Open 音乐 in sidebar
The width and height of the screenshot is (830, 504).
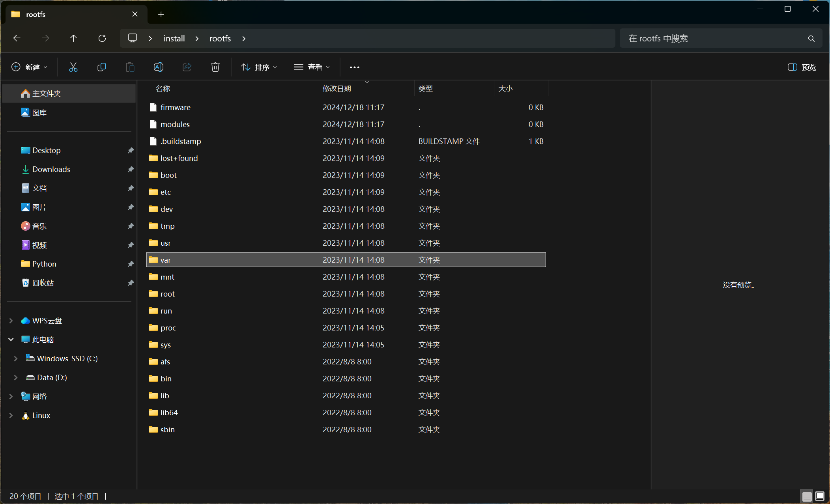tap(69, 226)
